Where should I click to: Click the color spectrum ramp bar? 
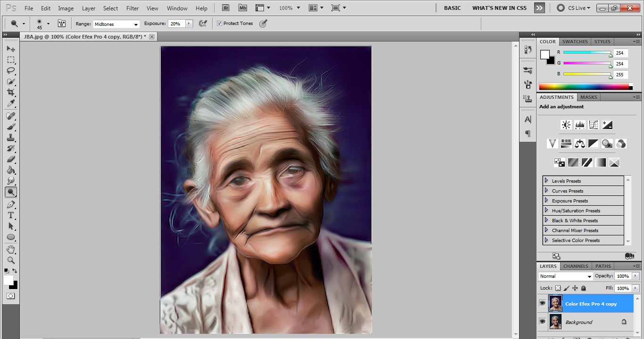(x=584, y=87)
